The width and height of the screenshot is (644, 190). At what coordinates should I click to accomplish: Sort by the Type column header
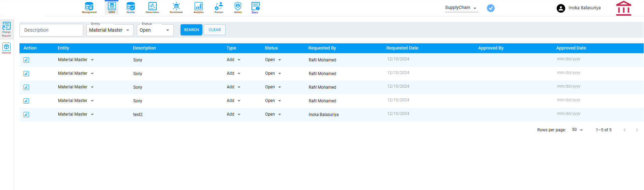tap(231, 48)
